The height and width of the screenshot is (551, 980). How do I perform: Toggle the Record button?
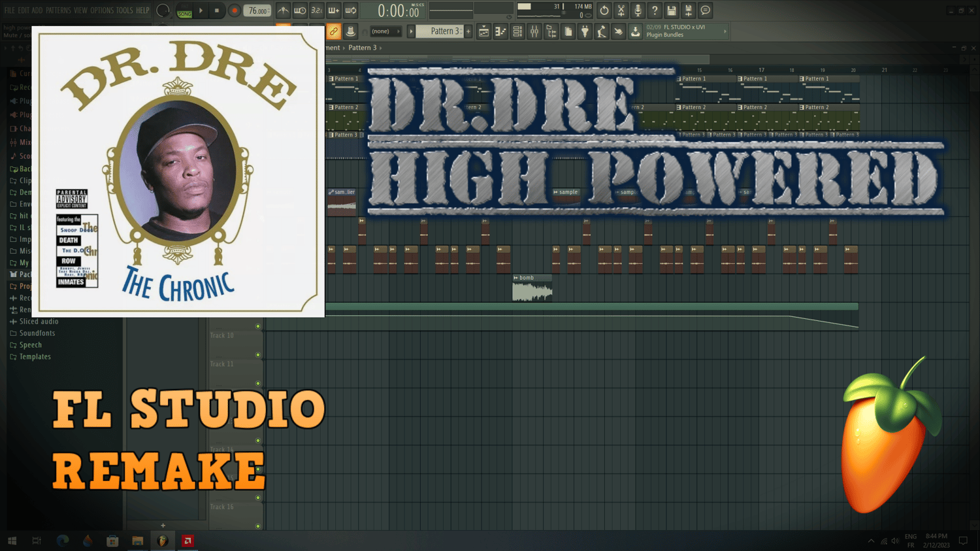234,10
